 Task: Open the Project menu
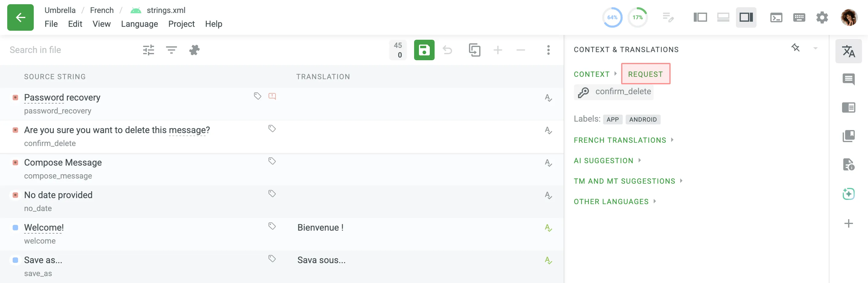point(181,24)
